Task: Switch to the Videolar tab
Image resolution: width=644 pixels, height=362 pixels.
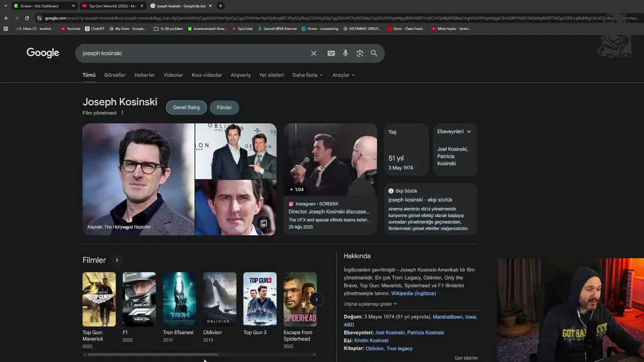Action: tap(173, 75)
